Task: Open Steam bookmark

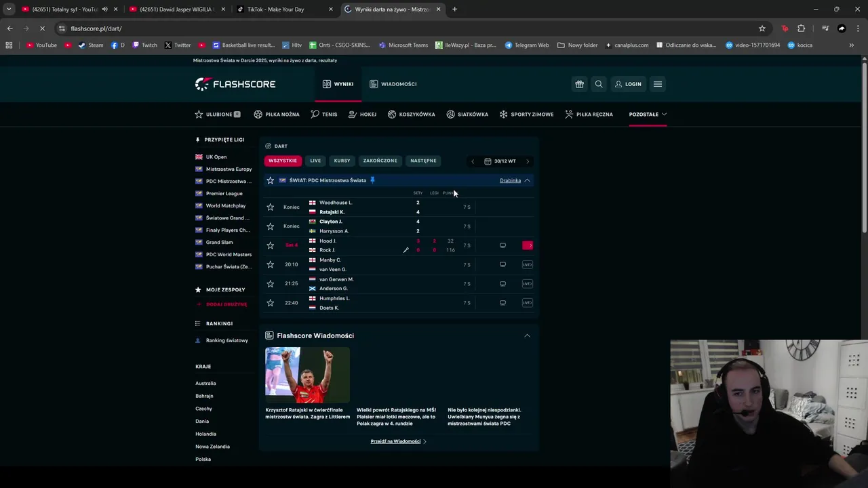Action: pyautogui.click(x=91, y=45)
